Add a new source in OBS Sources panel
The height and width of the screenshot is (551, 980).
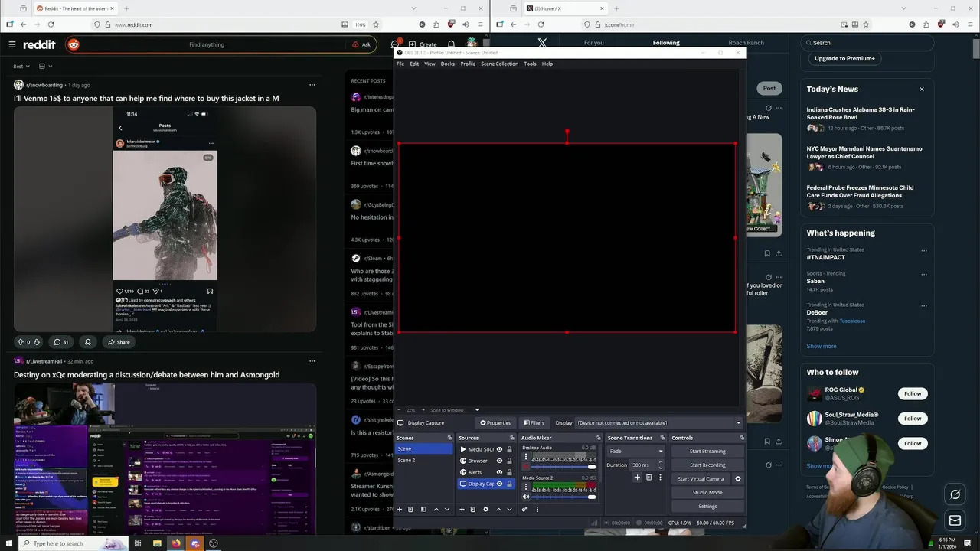click(461, 509)
